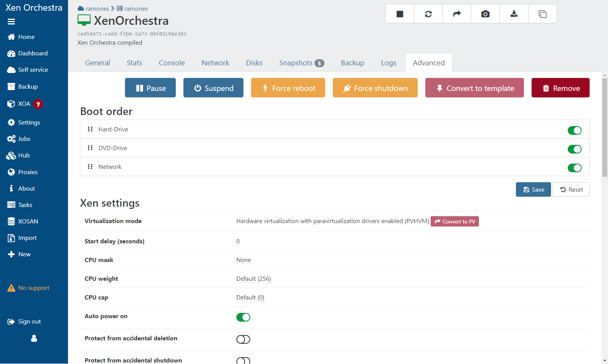Viewport: 608px width, 364px height.
Task: Edit the XenOrchestra VM name
Action: tap(131, 21)
